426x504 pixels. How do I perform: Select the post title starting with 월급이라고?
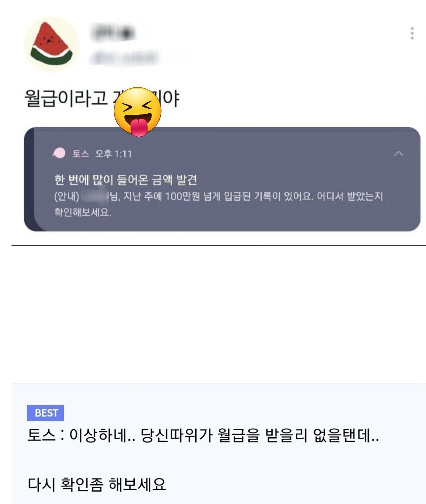pos(102,99)
